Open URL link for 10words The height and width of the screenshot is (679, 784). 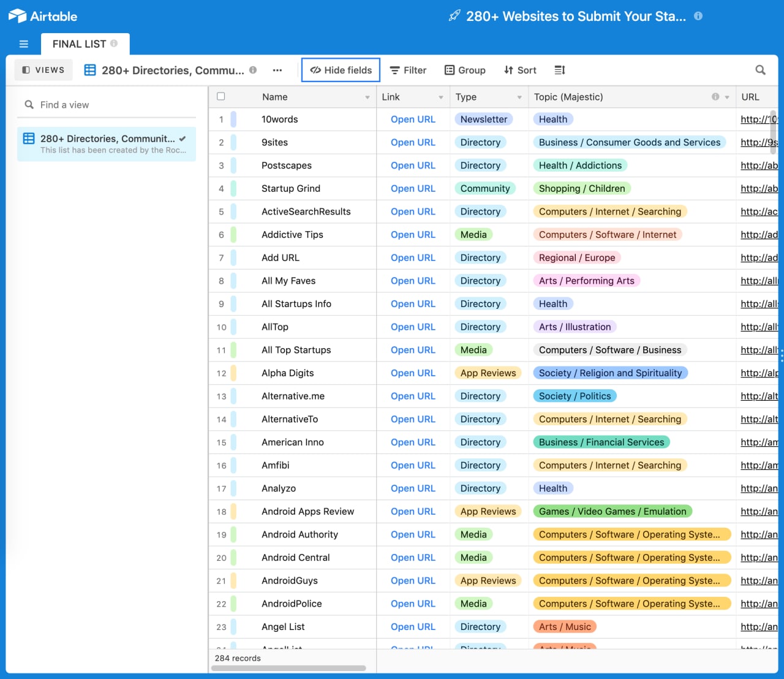(x=413, y=119)
